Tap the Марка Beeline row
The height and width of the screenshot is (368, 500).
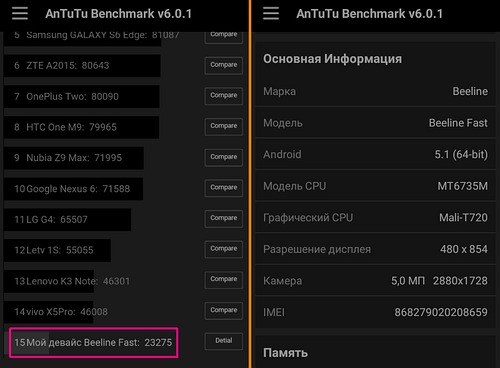376,91
